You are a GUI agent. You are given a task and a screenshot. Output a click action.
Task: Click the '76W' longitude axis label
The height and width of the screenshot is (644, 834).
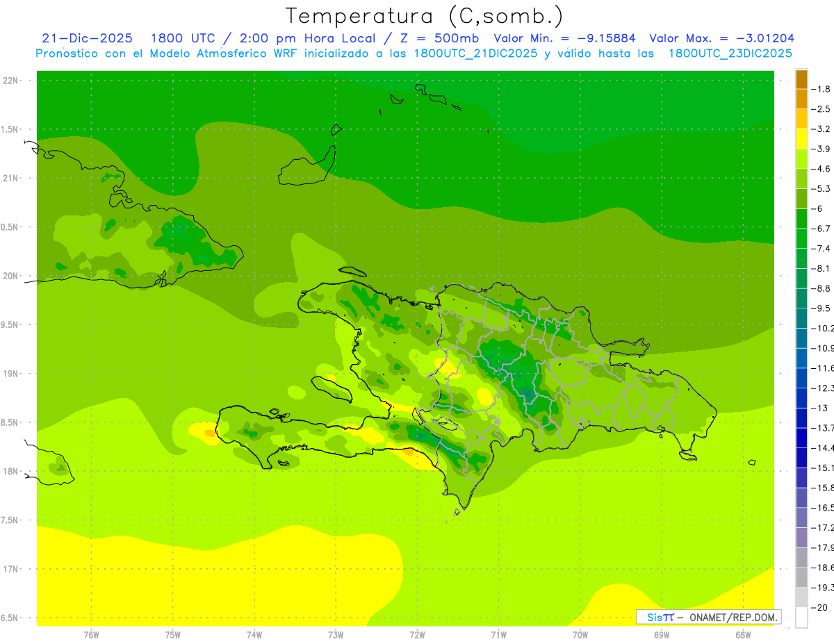91,635
